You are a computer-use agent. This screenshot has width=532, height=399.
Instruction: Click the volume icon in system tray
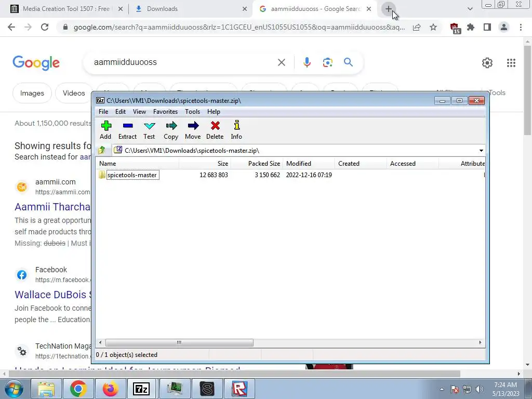[x=479, y=389]
